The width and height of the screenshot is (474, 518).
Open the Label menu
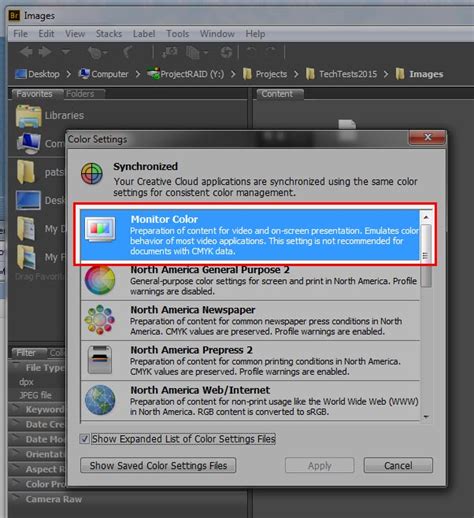tap(144, 34)
